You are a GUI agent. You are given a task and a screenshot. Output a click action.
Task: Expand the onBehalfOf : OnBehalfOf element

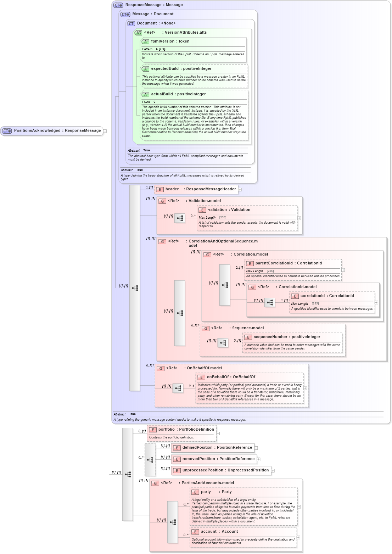(305, 388)
